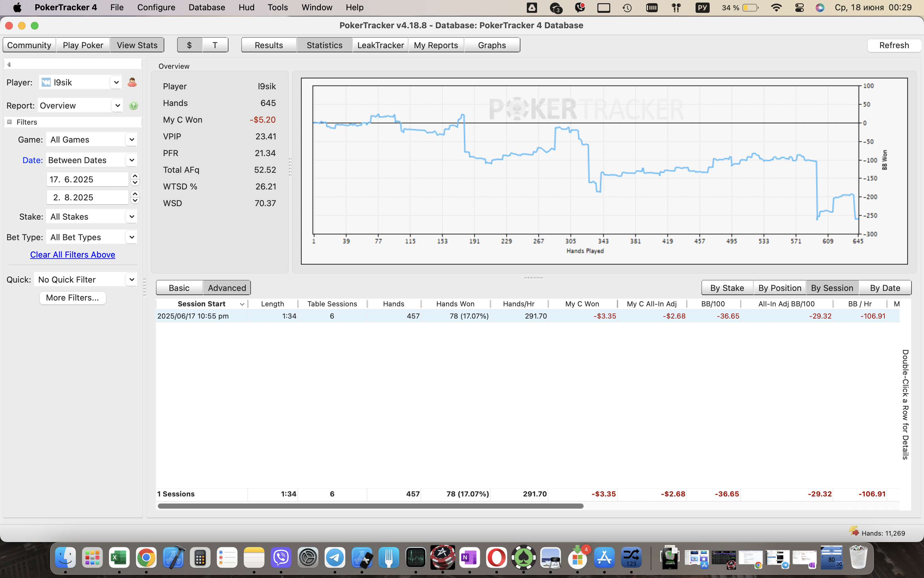Open OneNote from the dock
924x578 pixels.
pos(470,558)
